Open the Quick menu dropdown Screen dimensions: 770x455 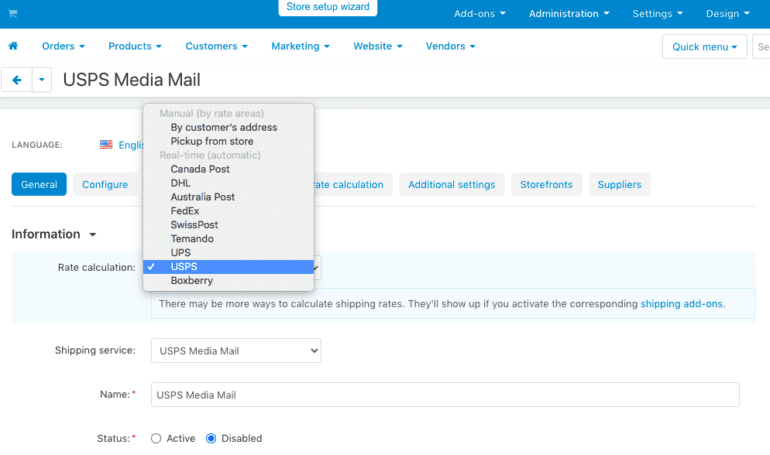[x=704, y=47]
